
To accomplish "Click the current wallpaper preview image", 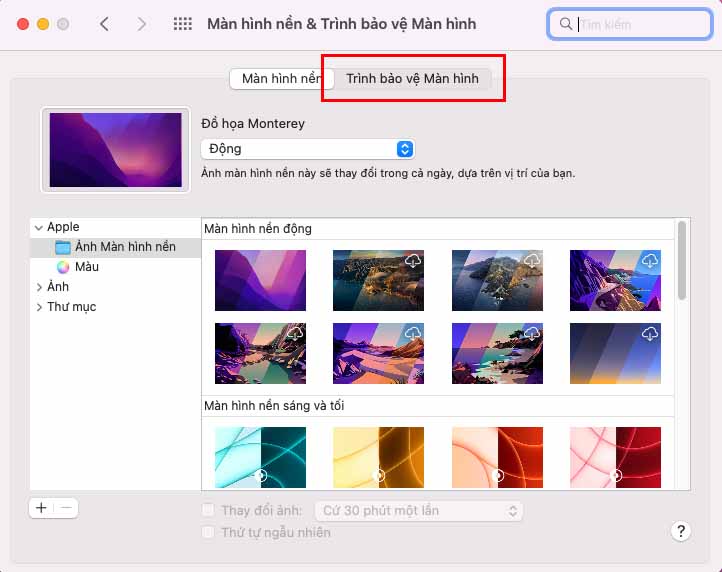I will point(116,150).
